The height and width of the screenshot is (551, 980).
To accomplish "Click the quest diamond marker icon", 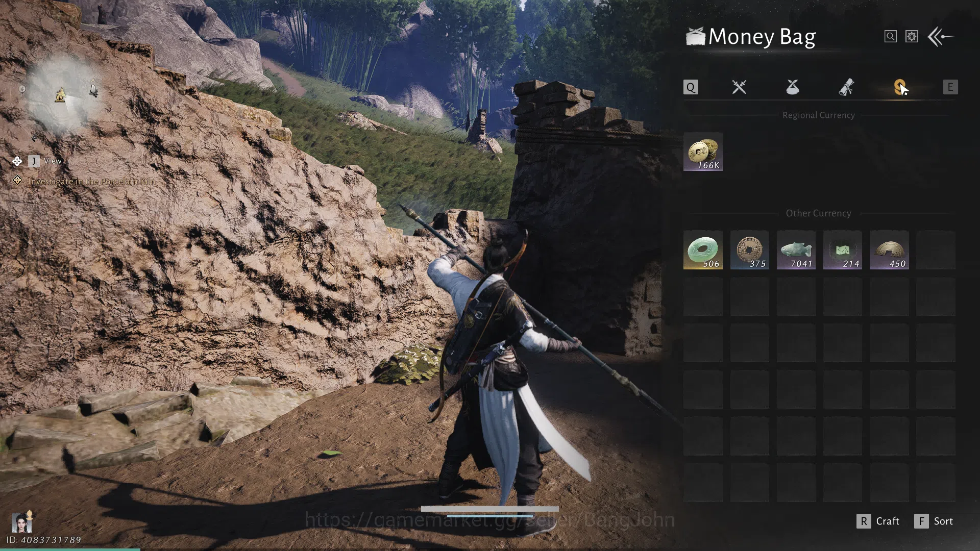I will click(17, 180).
